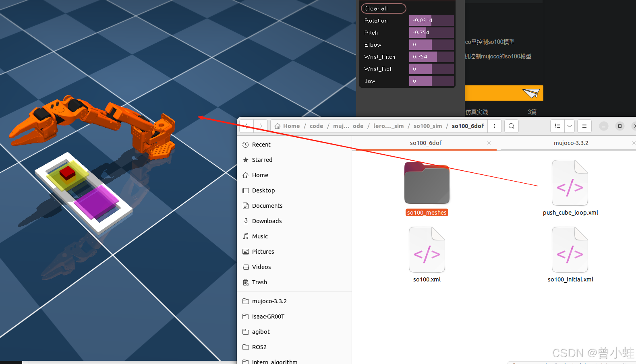This screenshot has width=636, height=364.
Task: Open Home in the sidebar
Action: click(x=294, y=175)
